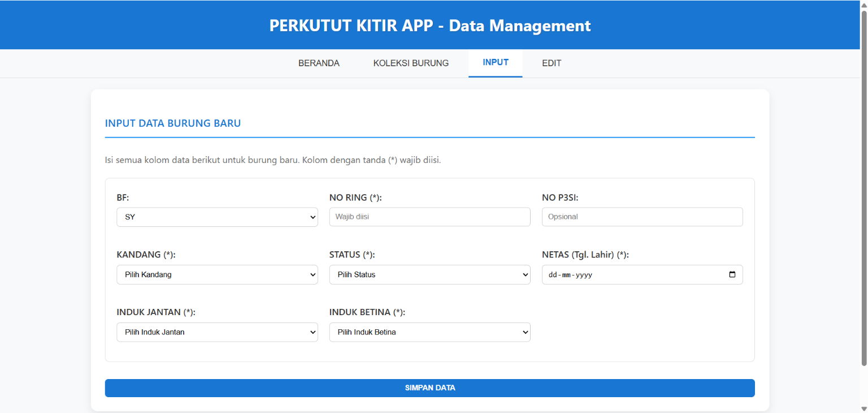Click the PERKUTUT KITIR APP header title
Image resolution: width=868 pixels, height=413 pixels.
[x=430, y=25]
